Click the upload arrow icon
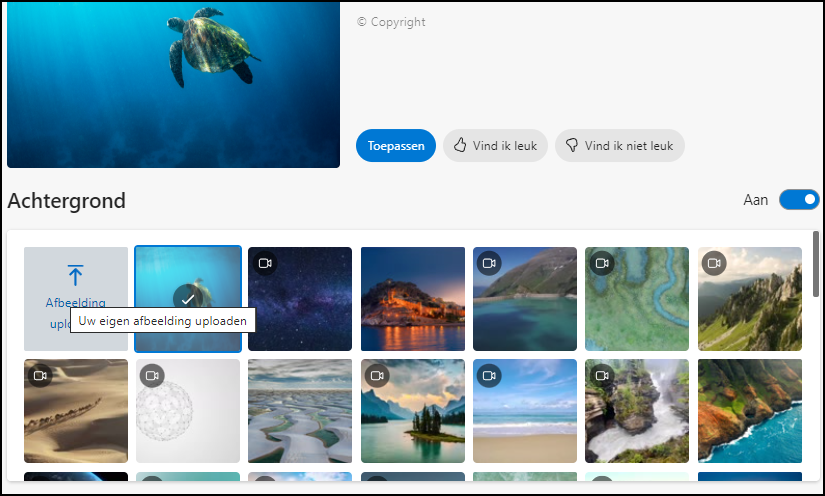 point(75,275)
